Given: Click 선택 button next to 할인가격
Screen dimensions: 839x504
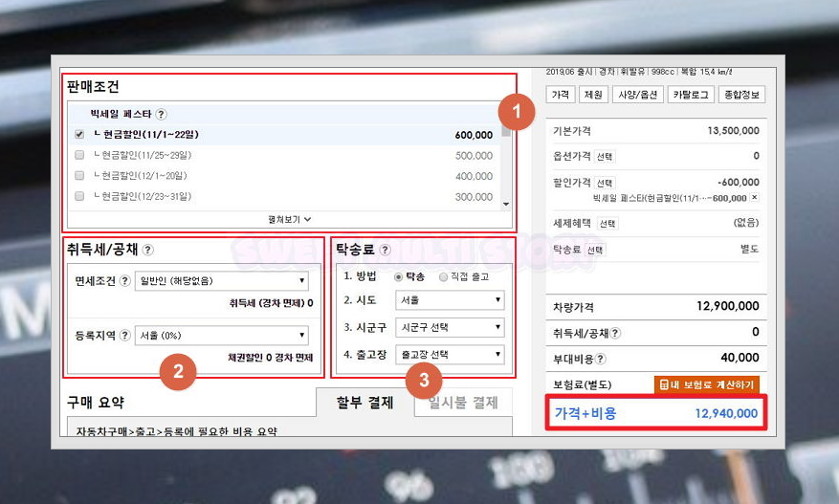Looking at the screenshot, I should point(605,183).
